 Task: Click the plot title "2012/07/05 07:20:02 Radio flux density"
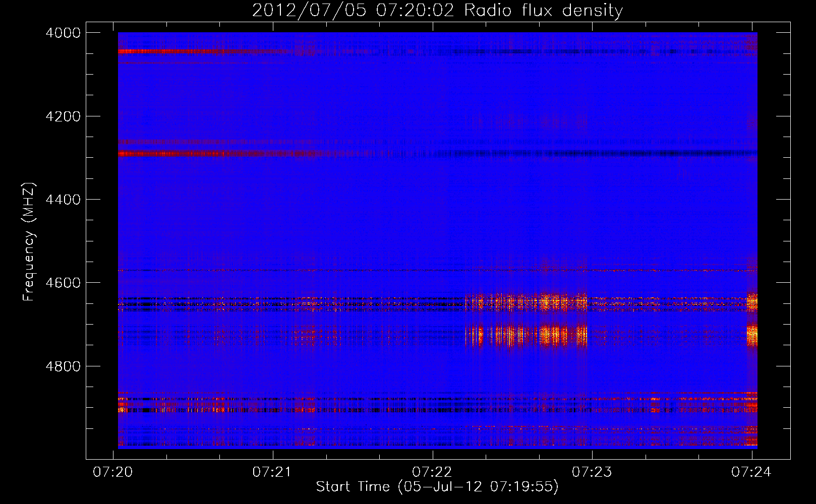(x=437, y=11)
